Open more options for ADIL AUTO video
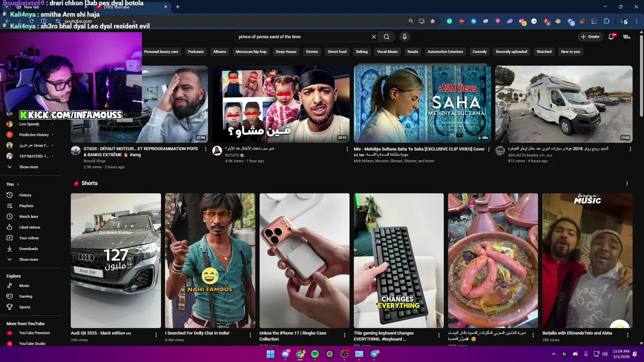This screenshot has height=362, width=644. 630,149
